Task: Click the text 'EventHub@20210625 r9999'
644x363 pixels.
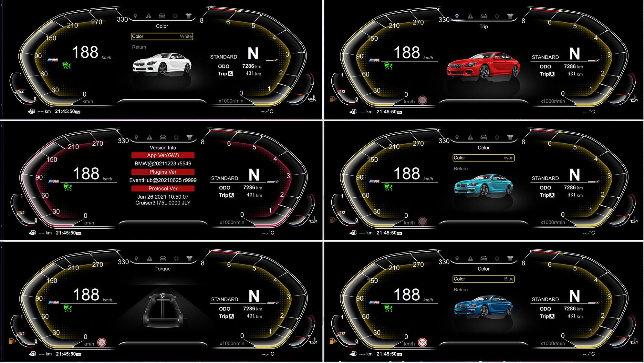Action: click(163, 180)
